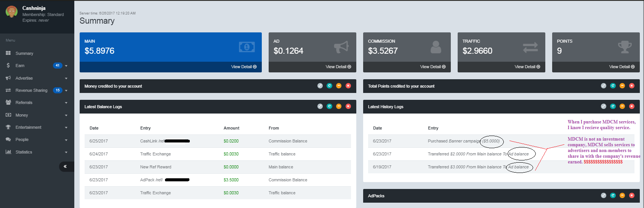Minimize the Money credited to your account panel

click(339, 86)
